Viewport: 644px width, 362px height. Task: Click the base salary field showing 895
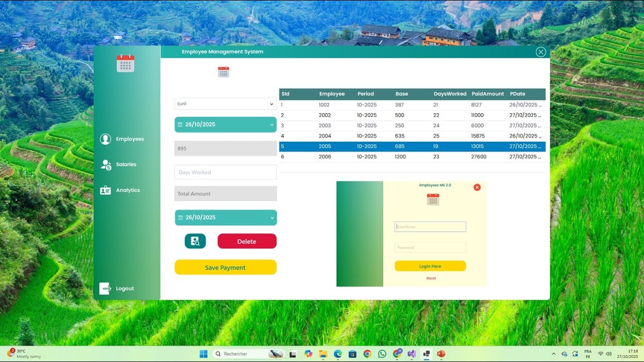tap(225, 148)
